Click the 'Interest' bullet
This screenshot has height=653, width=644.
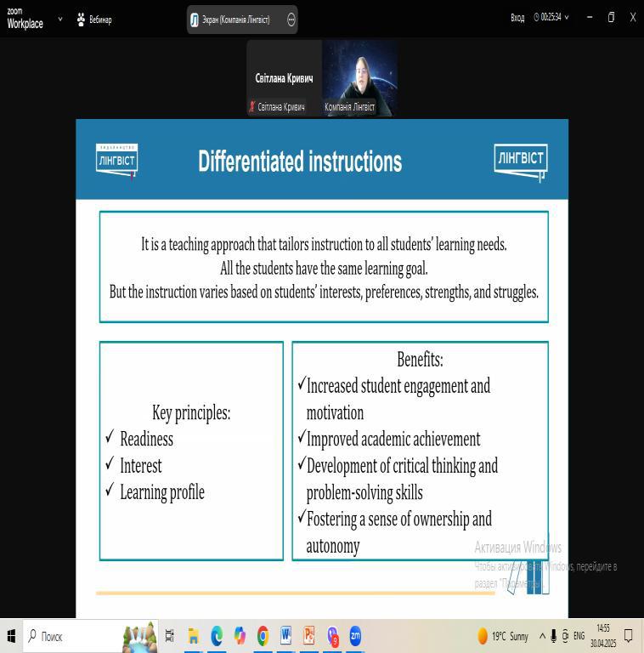point(141,466)
